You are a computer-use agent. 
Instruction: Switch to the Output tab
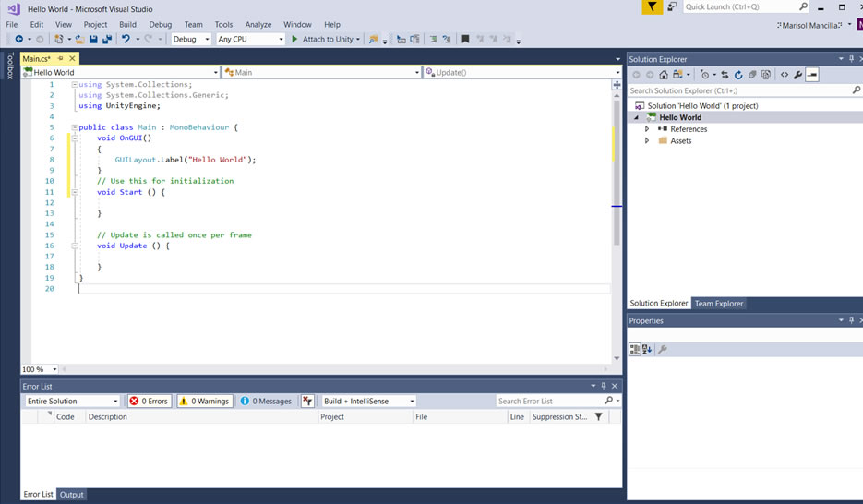click(x=72, y=495)
